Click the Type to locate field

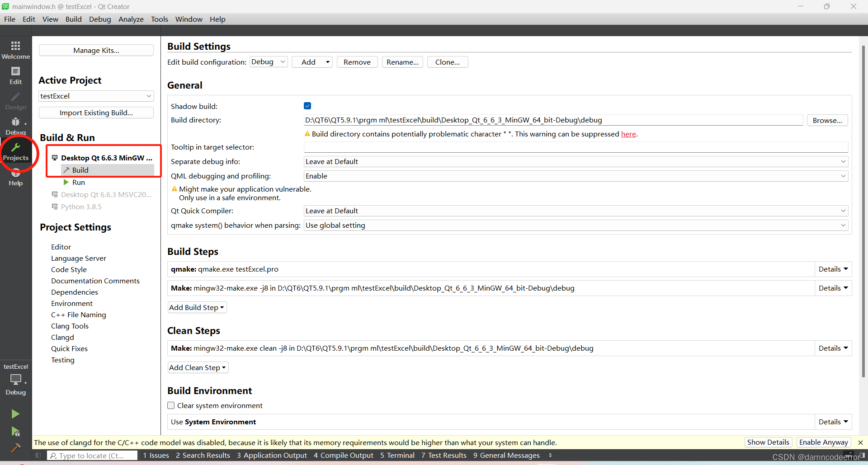coord(92,456)
